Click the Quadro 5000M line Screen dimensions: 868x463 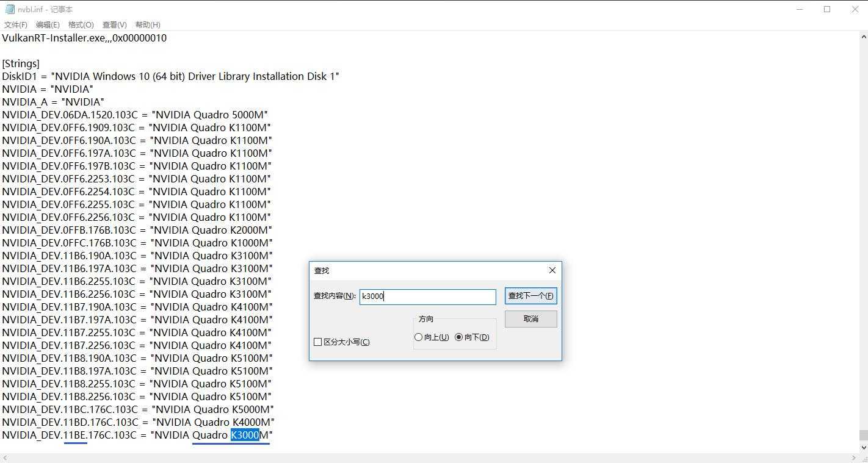click(x=135, y=115)
